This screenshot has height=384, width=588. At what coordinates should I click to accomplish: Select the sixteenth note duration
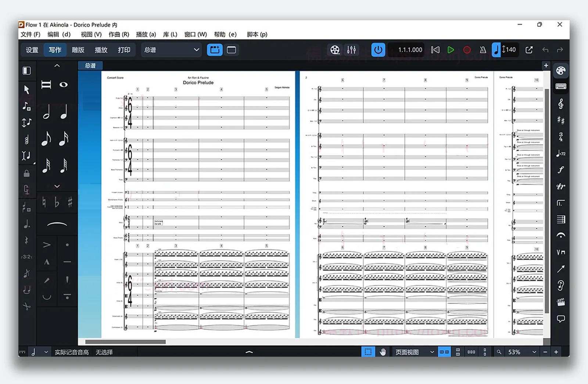64,139
